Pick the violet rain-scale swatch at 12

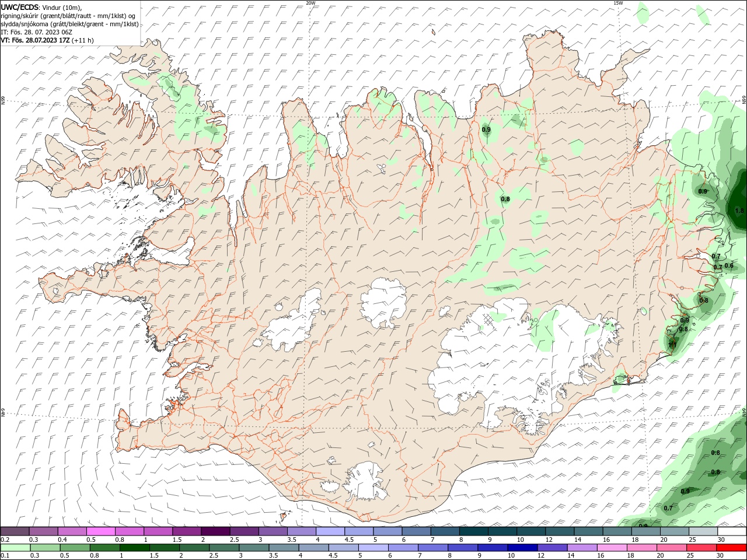pyautogui.click(x=553, y=548)
